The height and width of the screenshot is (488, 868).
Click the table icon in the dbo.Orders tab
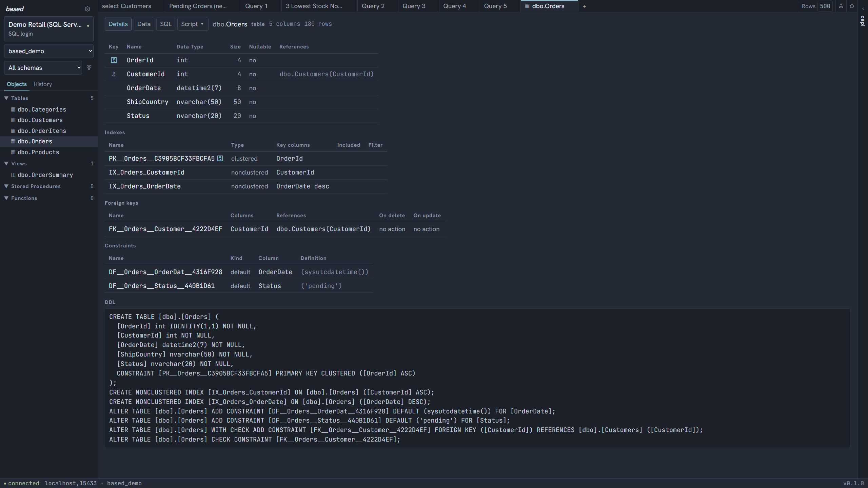click(527, 6)
